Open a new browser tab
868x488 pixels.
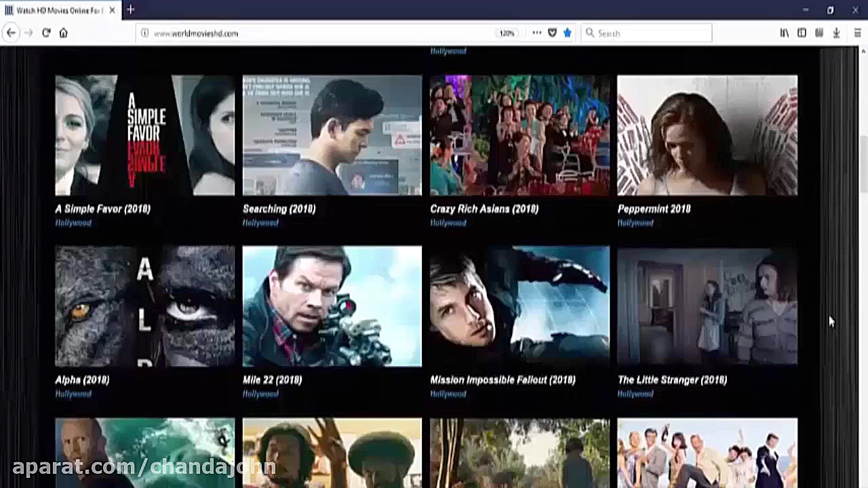130,9
